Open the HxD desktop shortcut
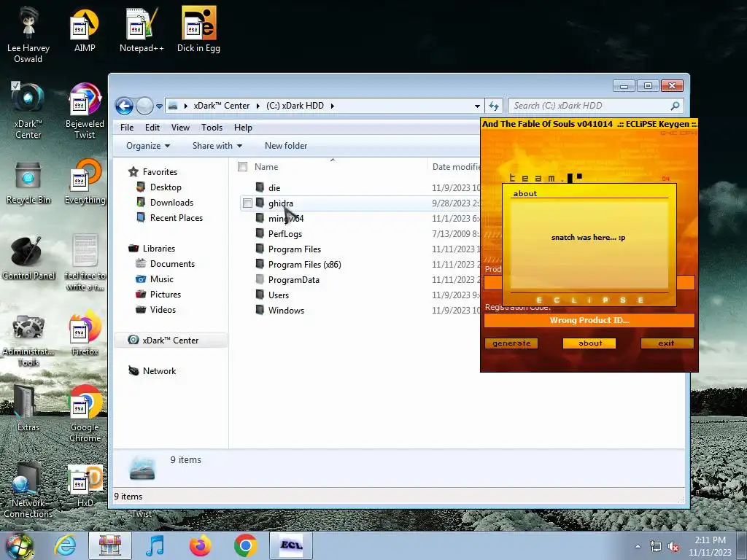This screenshot has height=560, width=747. (x=85, y=486)
